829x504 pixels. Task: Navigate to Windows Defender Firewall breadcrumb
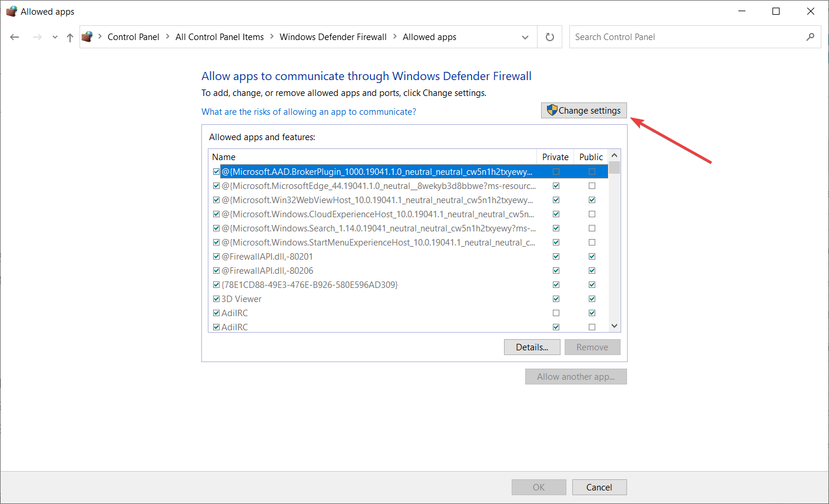click(333, 37)
